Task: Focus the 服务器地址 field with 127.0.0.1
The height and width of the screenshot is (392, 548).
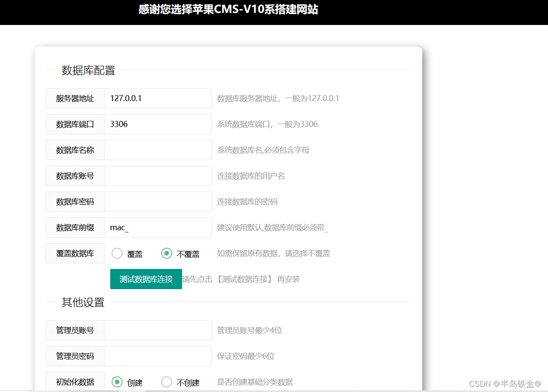Action: point(158,98)
